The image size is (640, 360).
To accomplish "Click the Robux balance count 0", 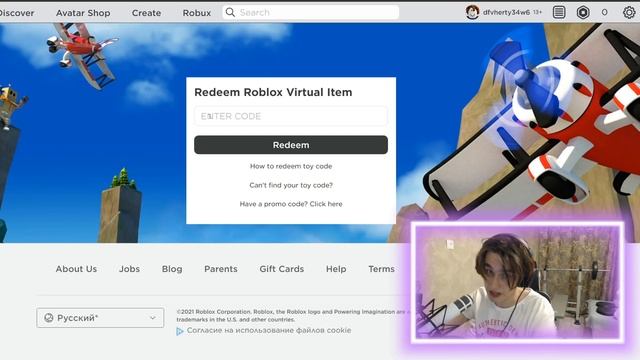I will (604, 13).
